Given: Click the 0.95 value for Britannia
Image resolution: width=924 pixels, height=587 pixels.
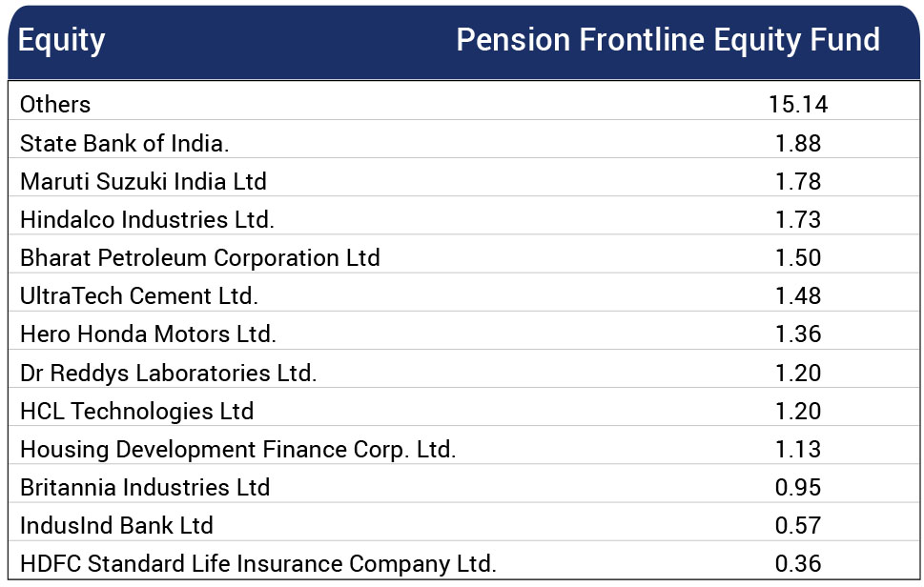Looking at the screenshot, I should point(798,488).
